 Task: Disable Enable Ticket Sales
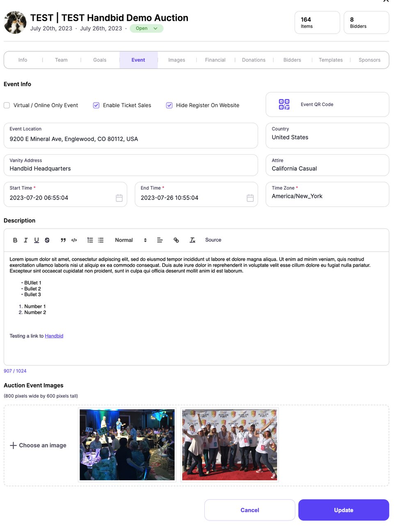96,105
